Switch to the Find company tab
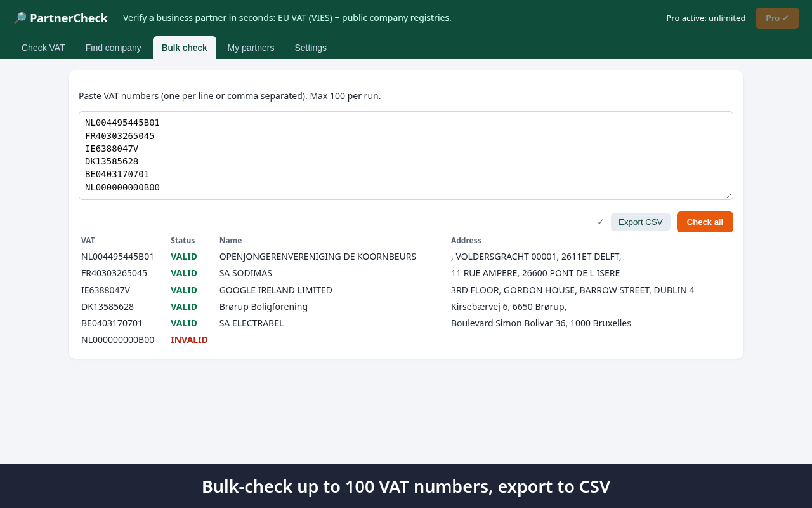Image resolution: width=812 pixels, height=508 pixels. 114,48
